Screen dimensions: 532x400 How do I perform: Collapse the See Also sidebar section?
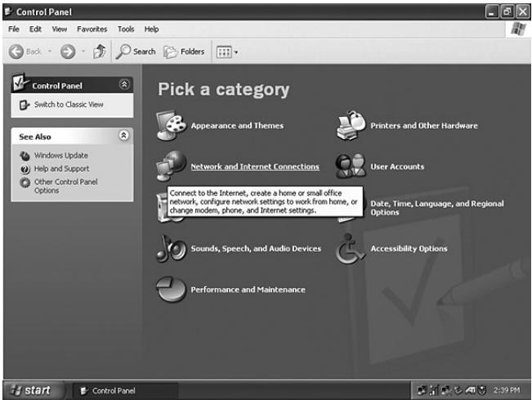point(124,136)
